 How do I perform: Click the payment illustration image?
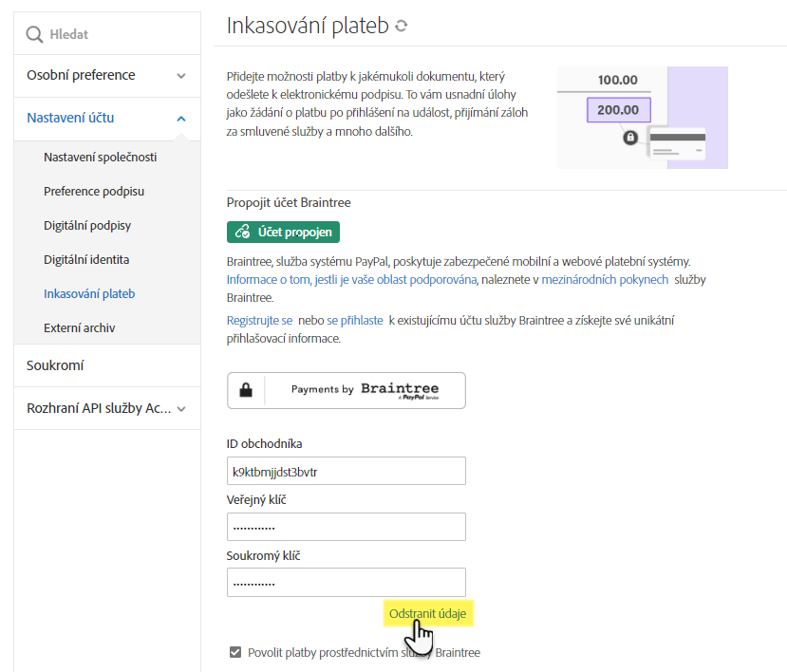[x=642, y=118]
